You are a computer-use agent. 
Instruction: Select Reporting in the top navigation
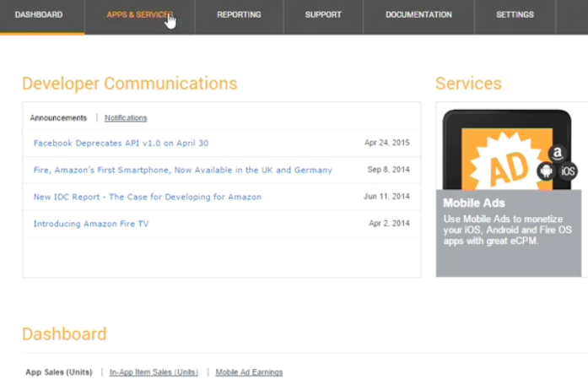coord(239,15)
